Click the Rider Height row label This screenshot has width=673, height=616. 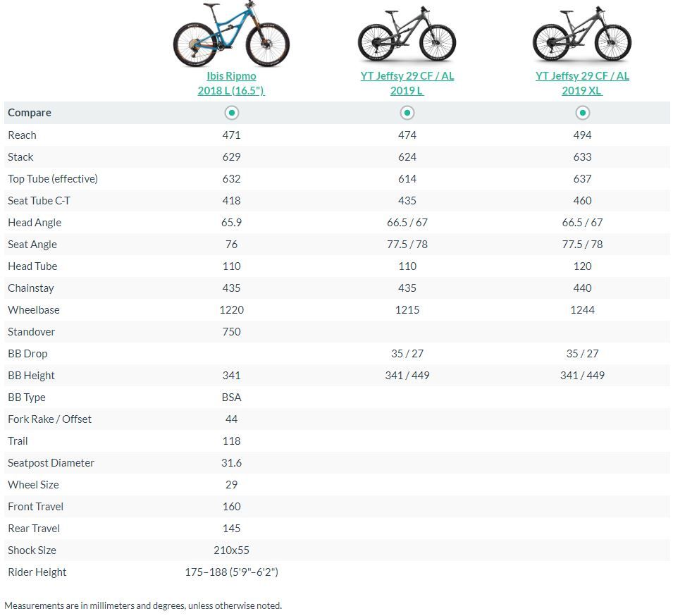point(37,572)
